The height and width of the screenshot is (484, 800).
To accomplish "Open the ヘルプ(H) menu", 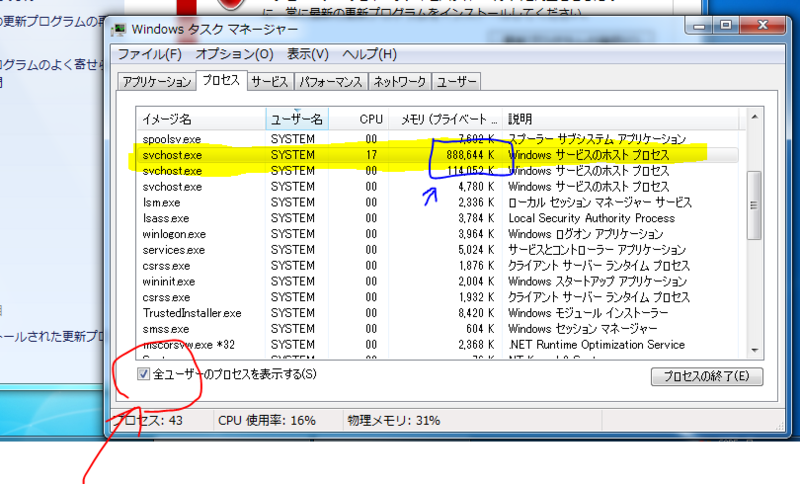I will pyautogui.click(x=369, y=54).
